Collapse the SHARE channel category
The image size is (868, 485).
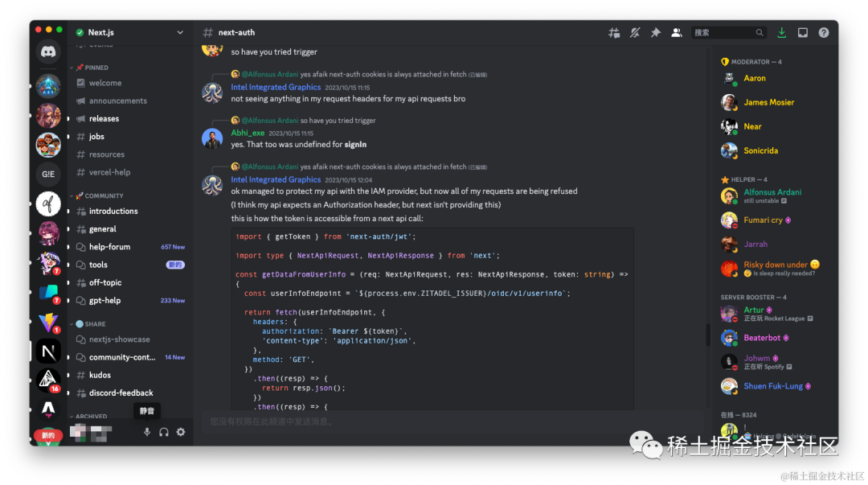click(x=95, y=324)
